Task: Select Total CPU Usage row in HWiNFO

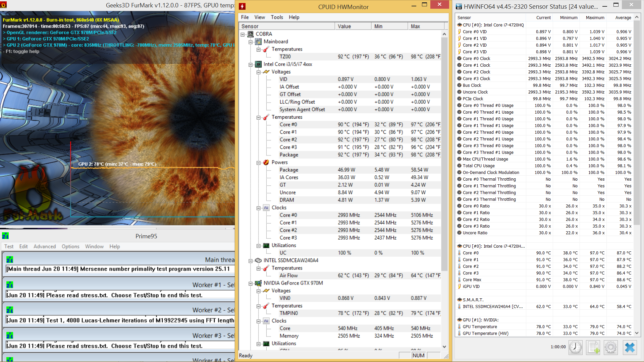Action: coord(544,166)
